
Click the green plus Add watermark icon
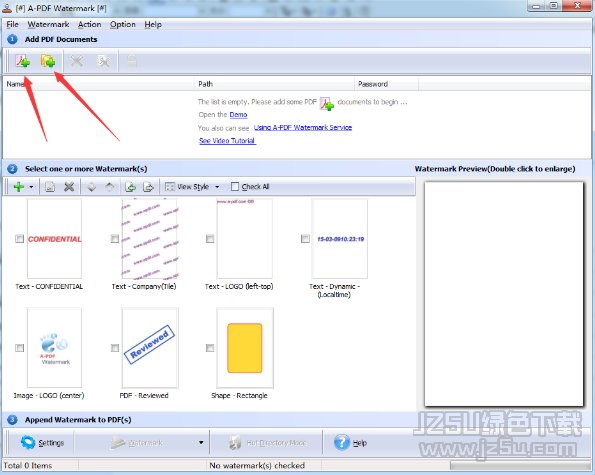[x=19, y=187]
